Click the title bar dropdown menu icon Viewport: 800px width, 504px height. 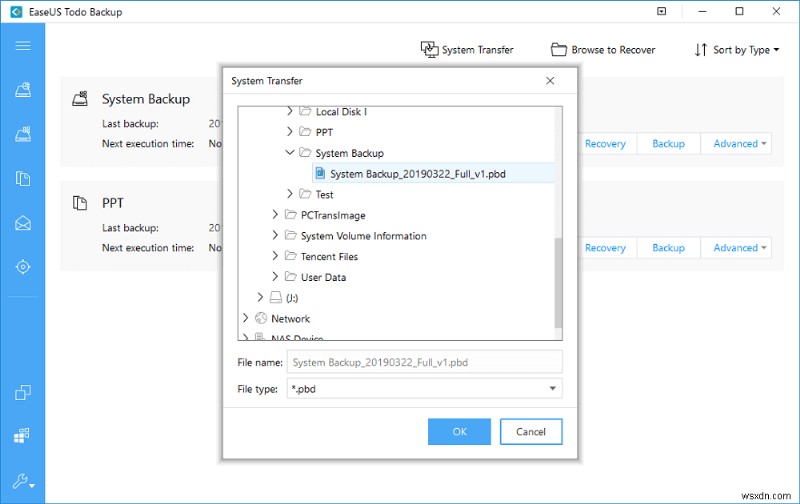[661, 11]
